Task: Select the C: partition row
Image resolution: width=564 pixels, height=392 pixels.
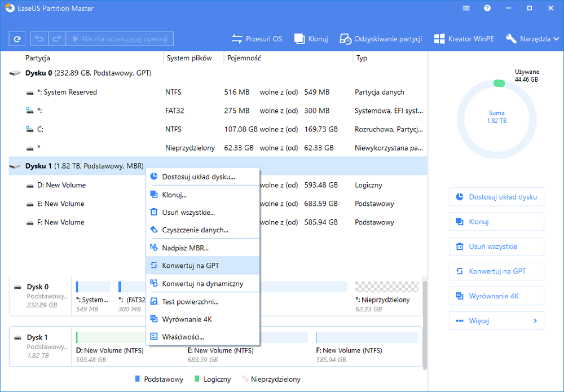Action: (x=218, y=129)
